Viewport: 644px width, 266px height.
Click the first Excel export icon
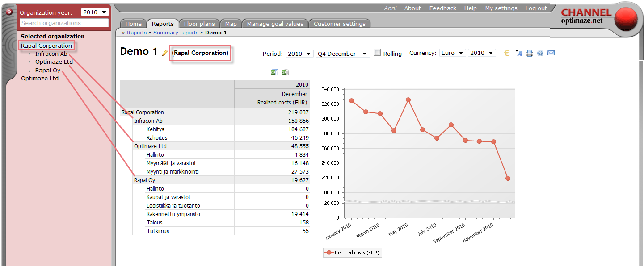pyautogui.click(x=274, y=72)
